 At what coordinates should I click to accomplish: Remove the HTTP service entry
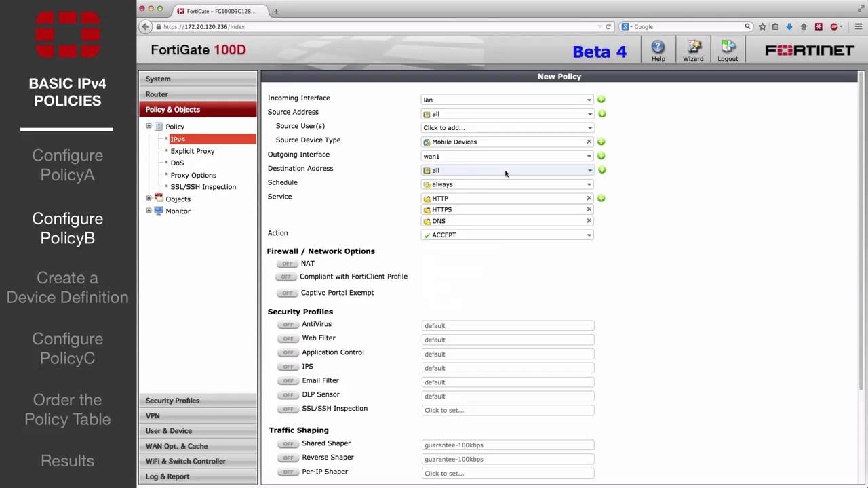click(x=589, y=198)
